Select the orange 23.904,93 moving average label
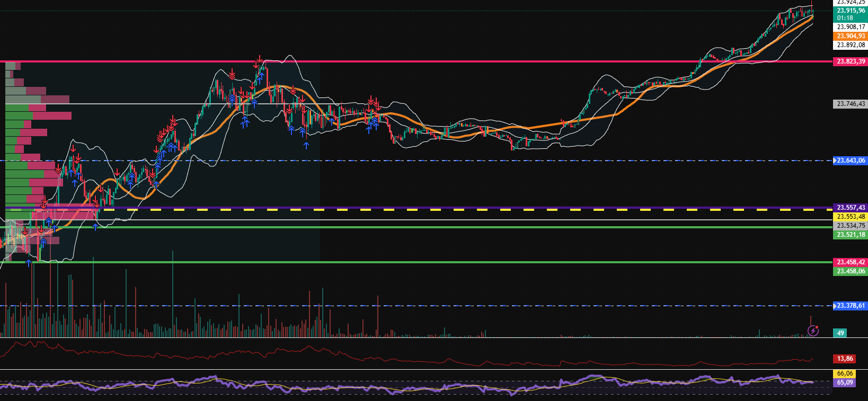Viewport: 868px width, 401px height. tap(851, 36)
